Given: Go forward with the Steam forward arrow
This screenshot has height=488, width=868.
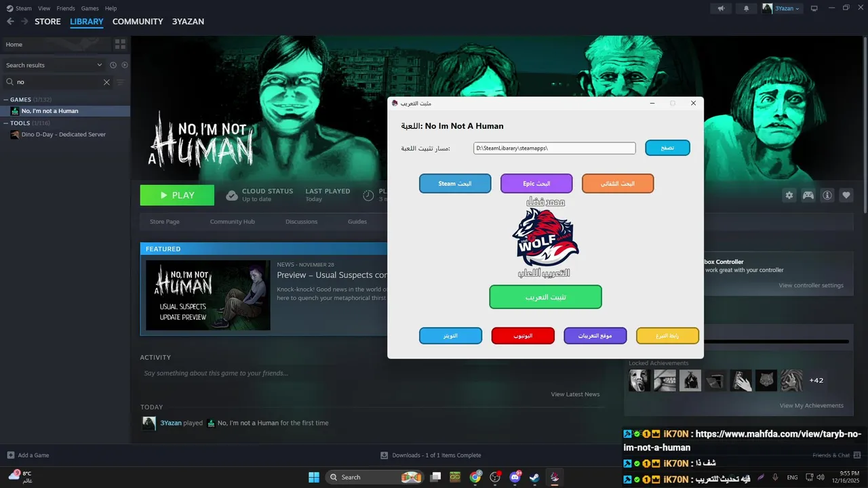Looking at the screenshot, I should click(x=24, y=22).
